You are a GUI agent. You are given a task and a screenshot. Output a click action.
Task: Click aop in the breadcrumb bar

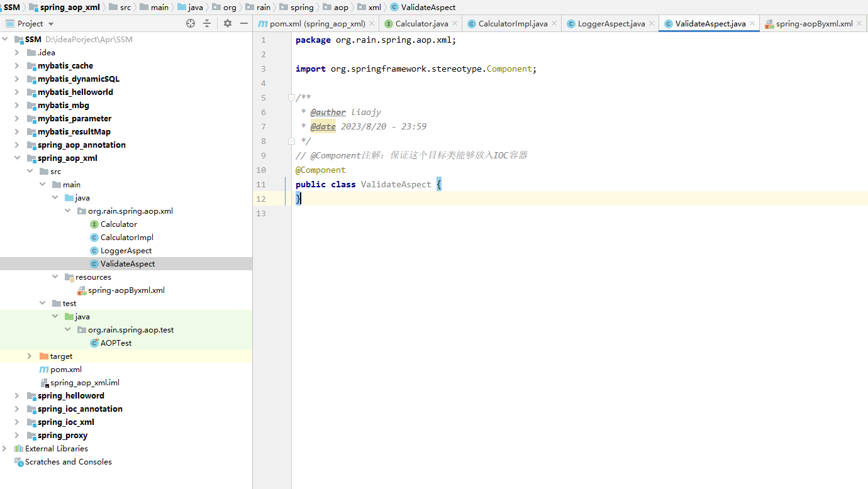click(x=335, y=8)
